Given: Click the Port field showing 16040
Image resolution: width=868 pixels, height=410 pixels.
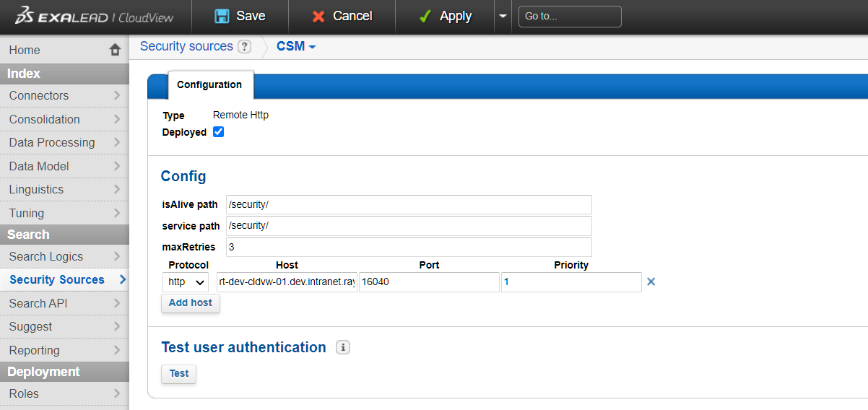Looking at the screenshot, I should pyautogui.click(x=429, y=282).
